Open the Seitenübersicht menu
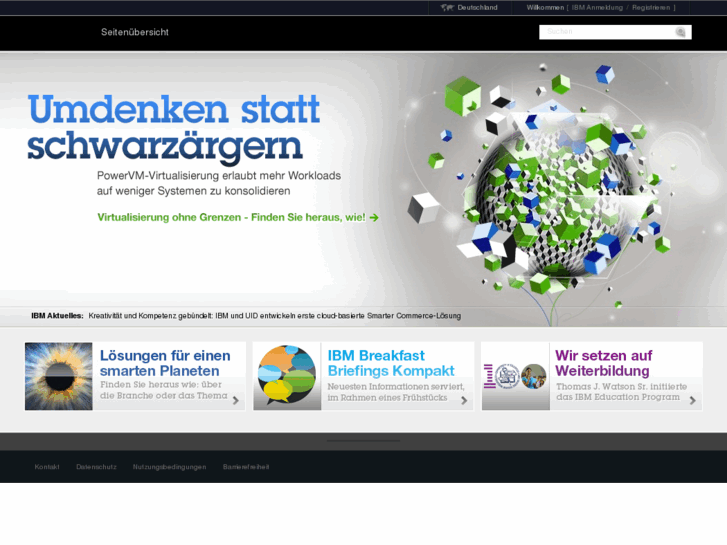The height and width of the screenshot is (545, 727). (x=135, y=32)
